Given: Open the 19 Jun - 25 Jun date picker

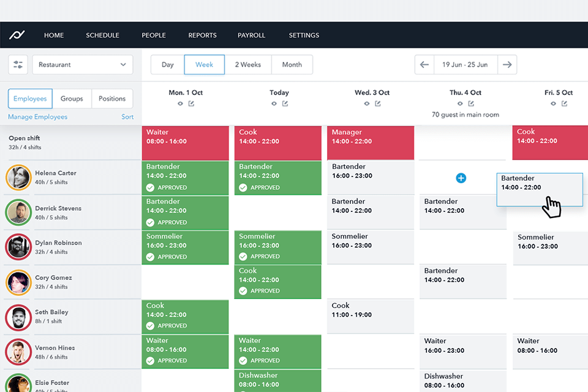Looking at the screenshot, I should point(465,64).
